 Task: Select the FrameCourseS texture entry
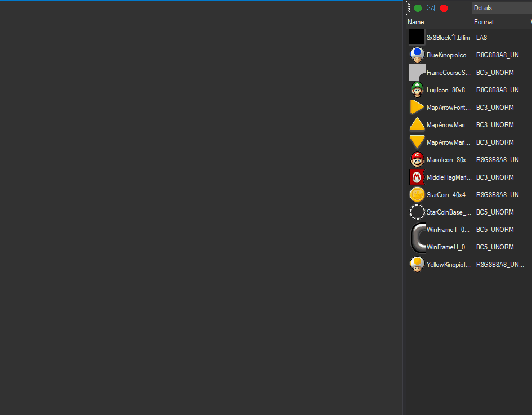click(x=448, y=72)
